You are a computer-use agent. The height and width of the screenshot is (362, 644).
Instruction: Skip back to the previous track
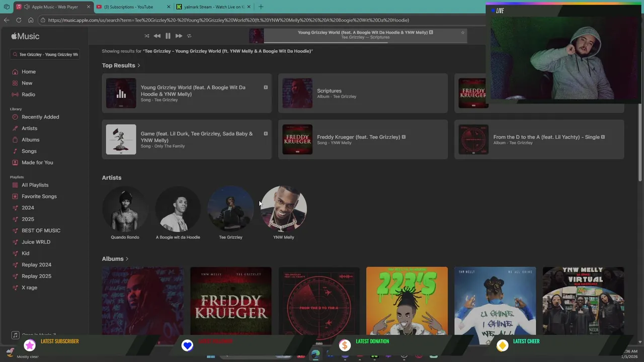pyautogui.click(x=157, y=36)
